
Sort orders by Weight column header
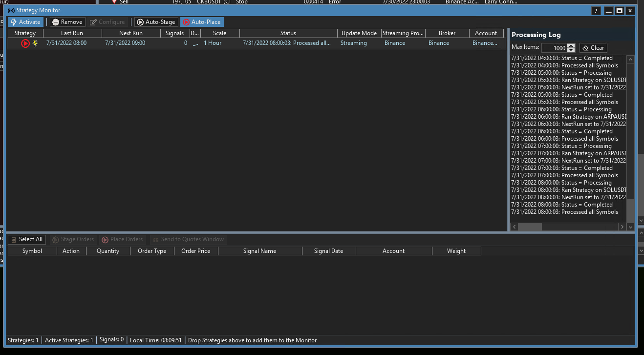[456, 251]
